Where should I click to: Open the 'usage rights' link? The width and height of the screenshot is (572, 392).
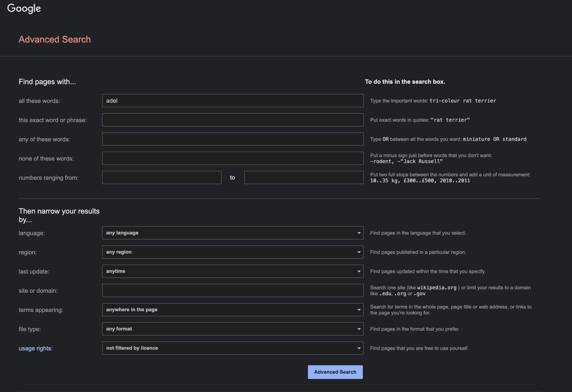coord(35,348)
